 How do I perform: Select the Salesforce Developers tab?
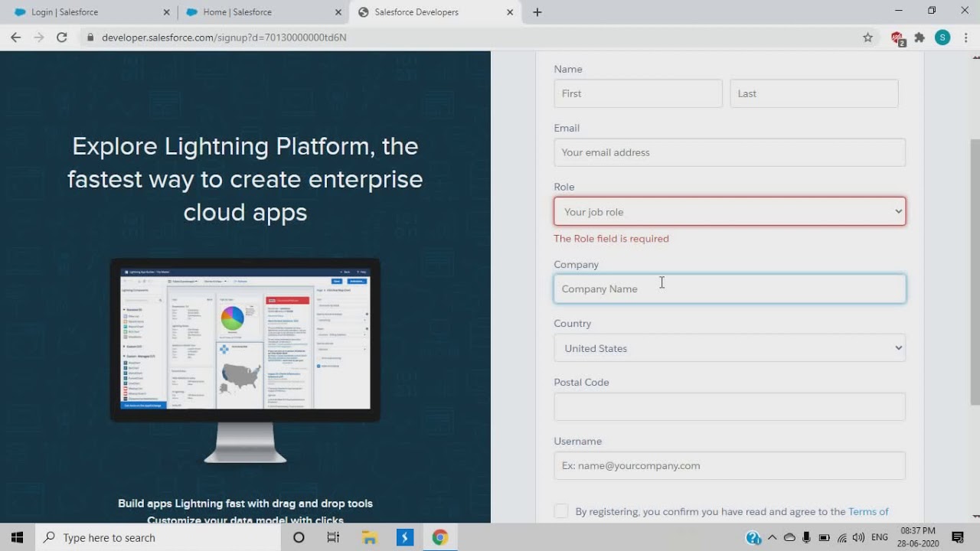[435, 12]
